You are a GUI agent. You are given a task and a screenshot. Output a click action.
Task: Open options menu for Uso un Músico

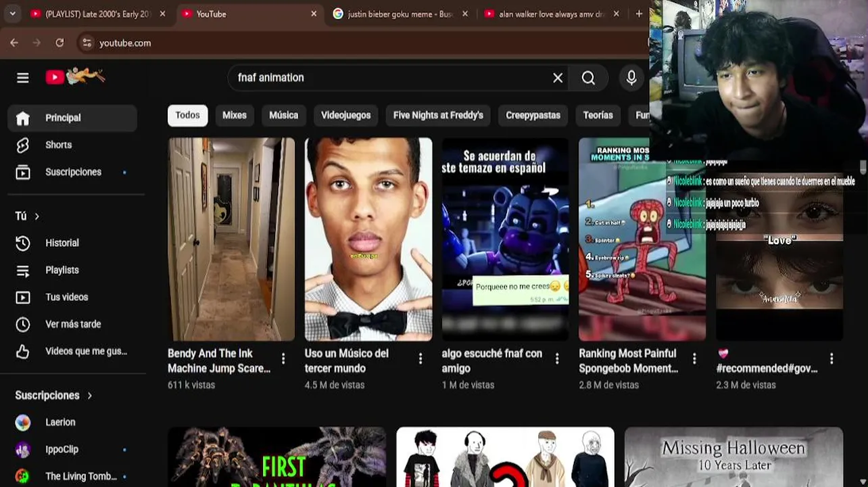click(x=420, y=358)
